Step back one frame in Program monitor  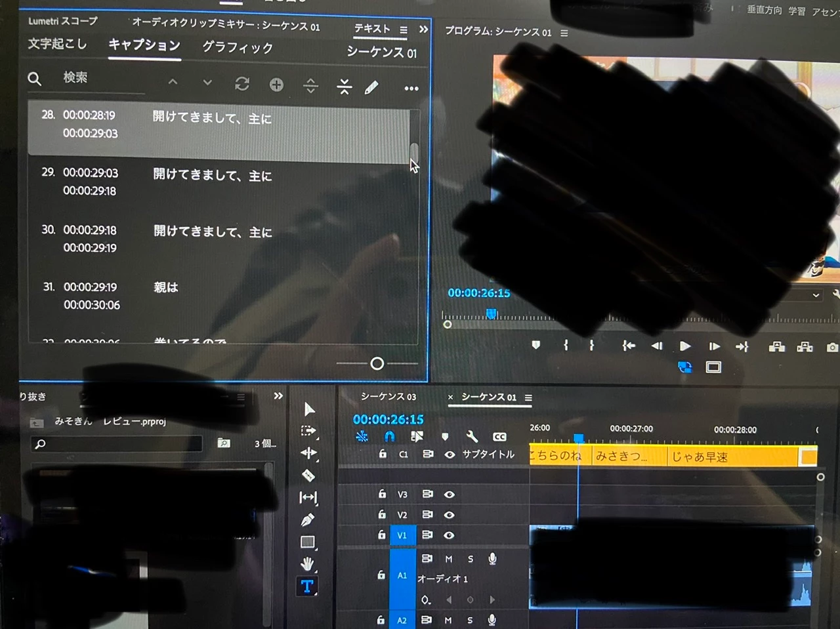point(656,346)
